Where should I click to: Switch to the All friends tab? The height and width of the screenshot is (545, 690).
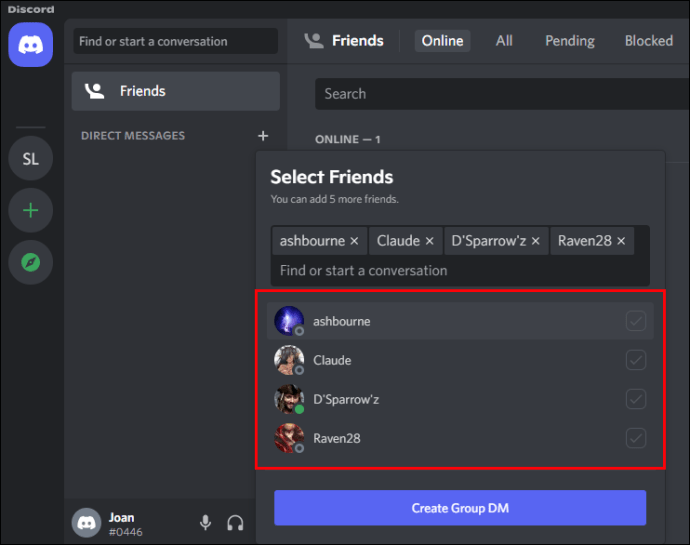point(504,41)
